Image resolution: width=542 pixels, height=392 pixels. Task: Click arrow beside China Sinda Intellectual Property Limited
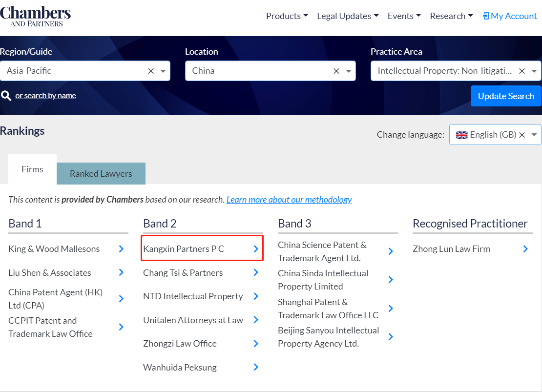(391, 280)
